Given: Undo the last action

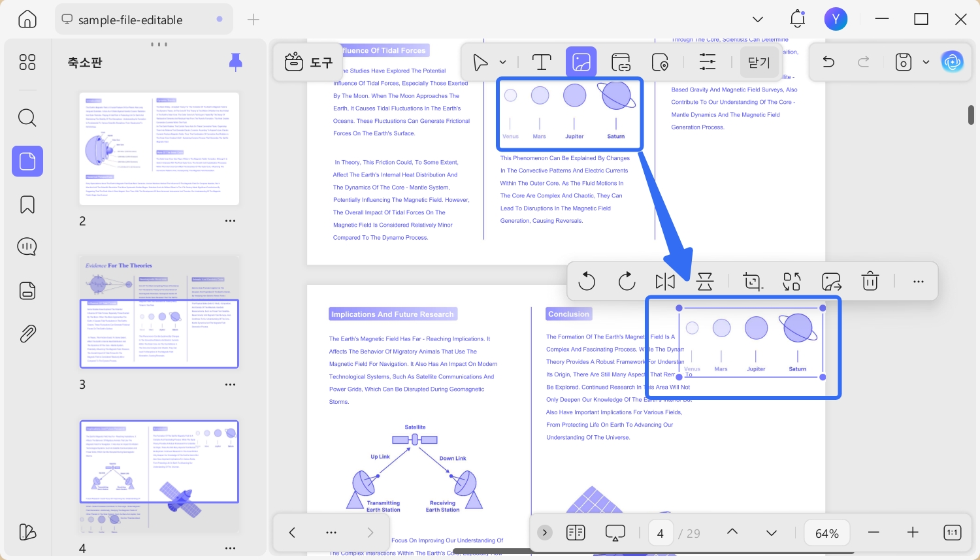Looking at the screenshot, I should (x=828, y=62).
